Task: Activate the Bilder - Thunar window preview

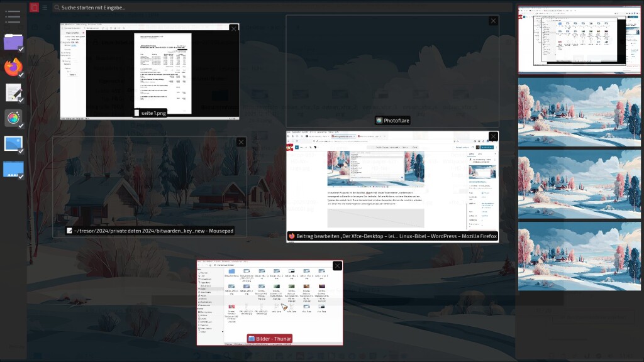Action: pyautogui.click(x=269, y=302)
